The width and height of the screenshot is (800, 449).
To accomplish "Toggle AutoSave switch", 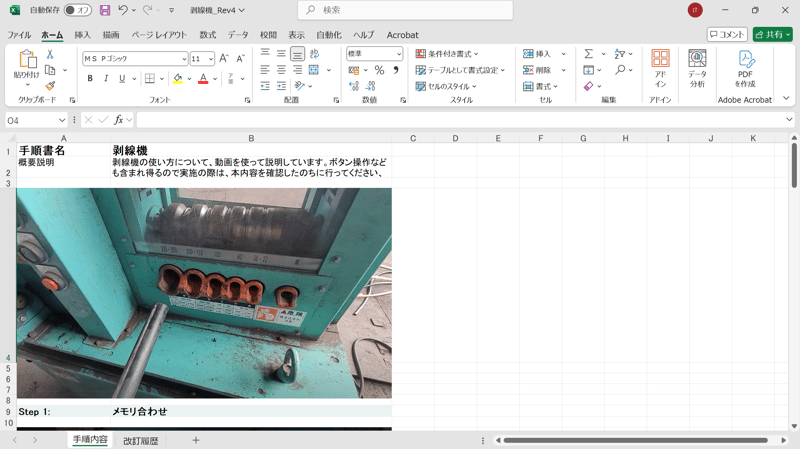I will pyautogui.click(x=78, y=10).
